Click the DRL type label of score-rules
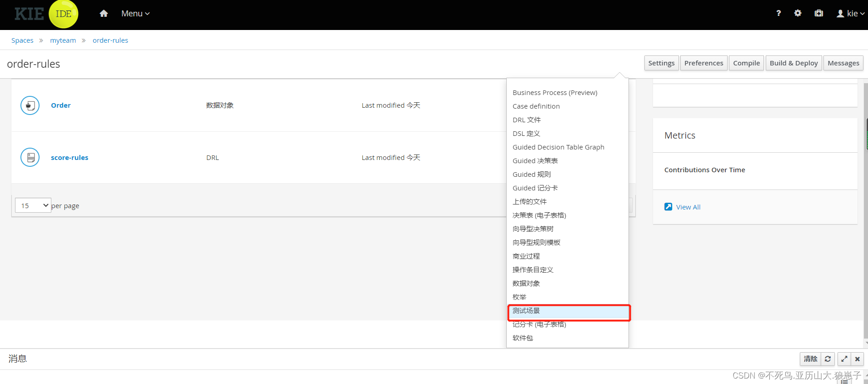 [213, 158]
